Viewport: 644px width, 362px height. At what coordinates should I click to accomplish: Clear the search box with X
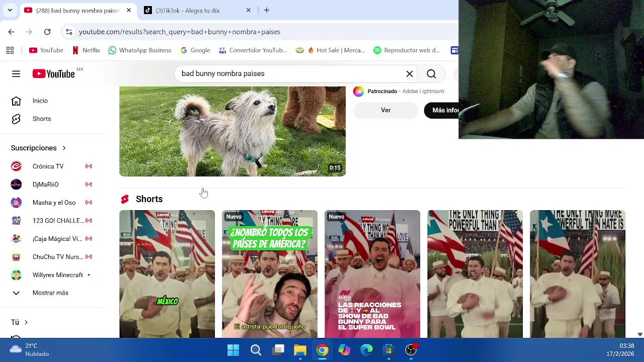410,74
